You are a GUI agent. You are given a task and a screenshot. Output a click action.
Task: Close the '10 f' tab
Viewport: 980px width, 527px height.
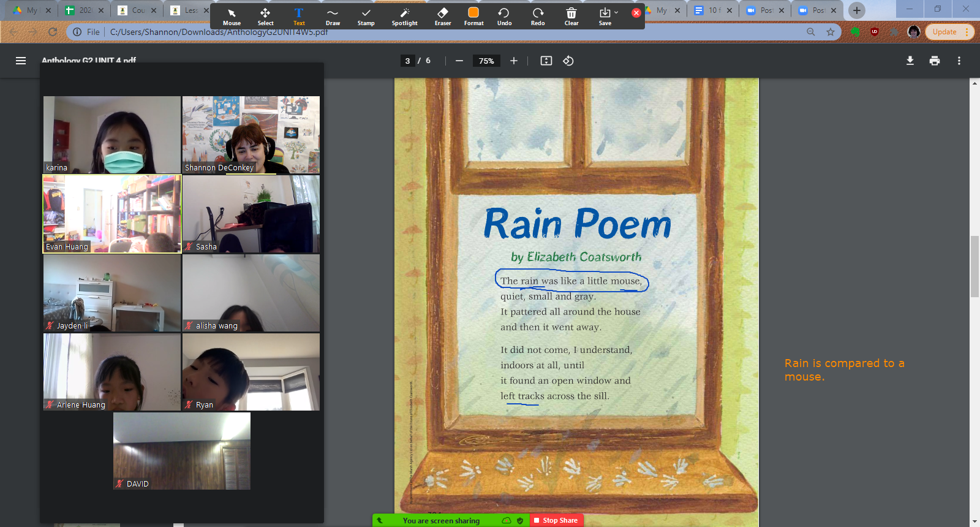pyautogui.click(x=729, y=10)
